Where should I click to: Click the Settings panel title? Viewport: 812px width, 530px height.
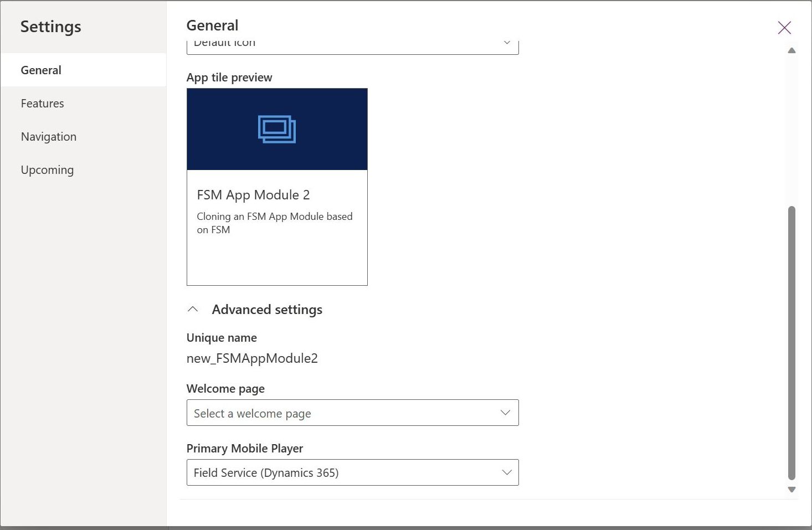51,27
